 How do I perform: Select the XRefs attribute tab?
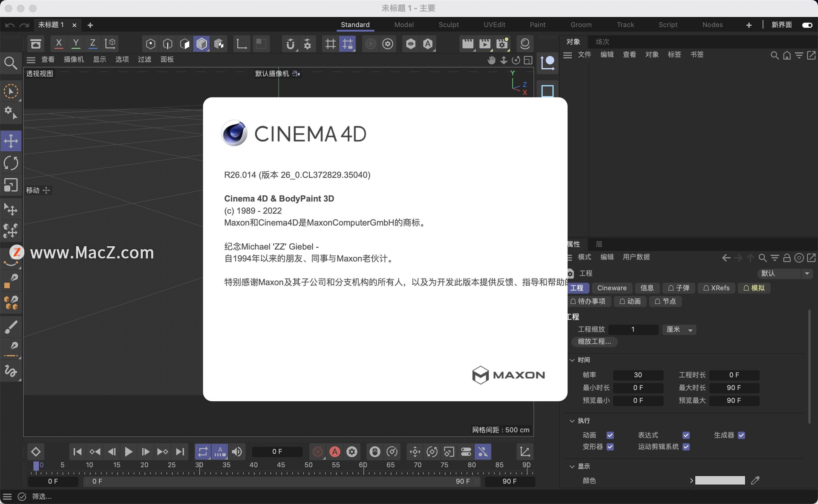[716, 288]
